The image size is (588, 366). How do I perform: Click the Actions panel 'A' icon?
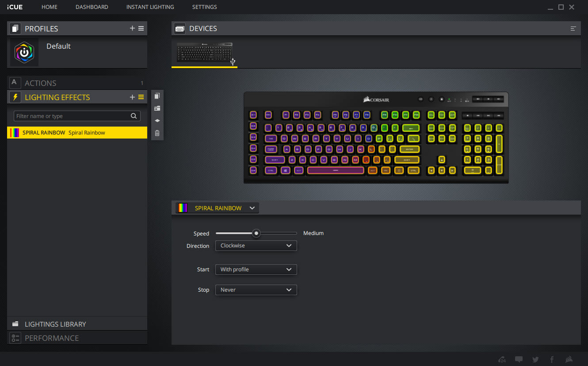pyautogui.click(x=15, y=82)
